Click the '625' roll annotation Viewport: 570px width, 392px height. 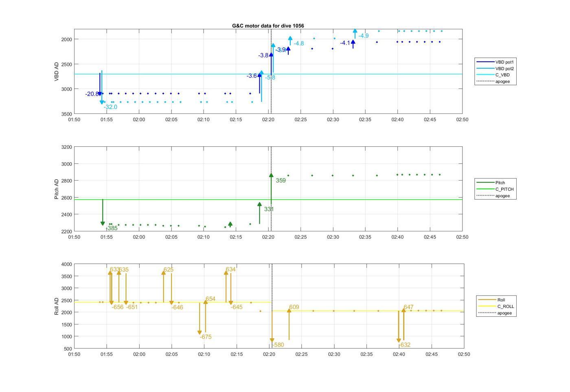coord(169,270)
